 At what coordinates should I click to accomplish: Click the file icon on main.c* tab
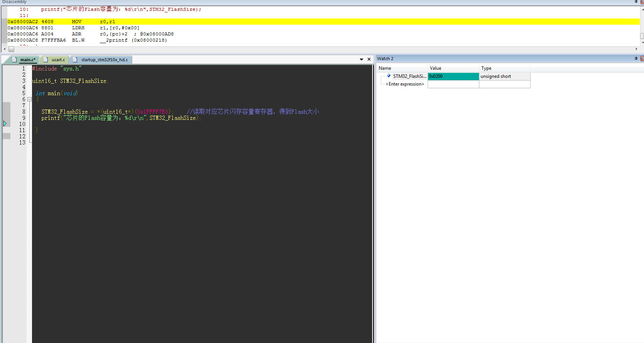(14, 59)
